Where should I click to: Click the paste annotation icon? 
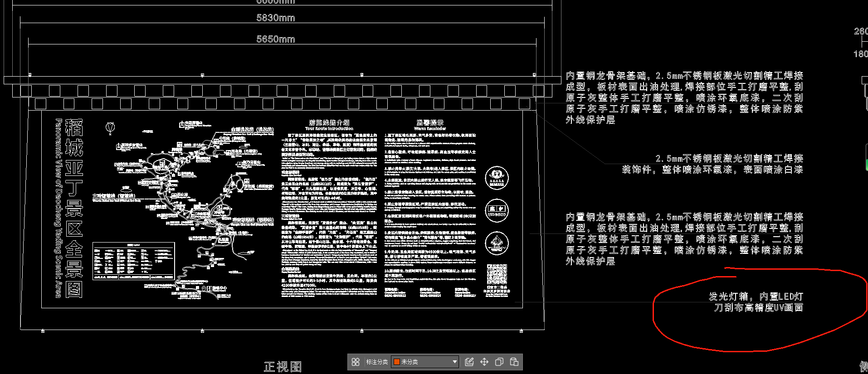(x=514, y=362)
